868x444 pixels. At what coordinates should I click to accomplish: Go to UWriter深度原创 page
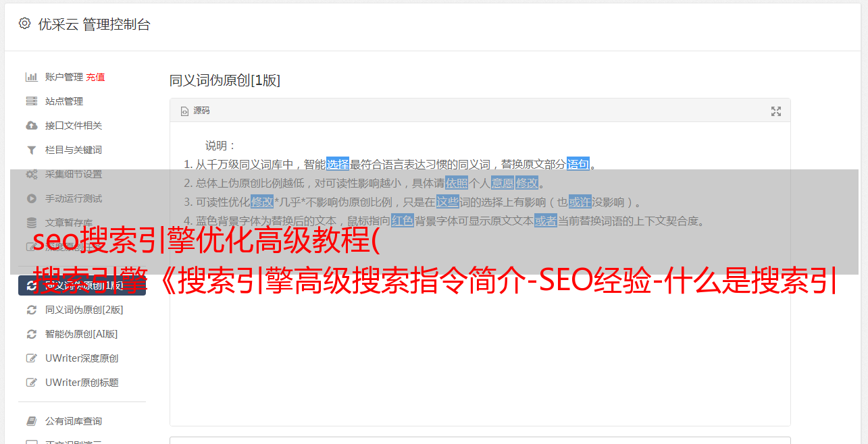82,358
